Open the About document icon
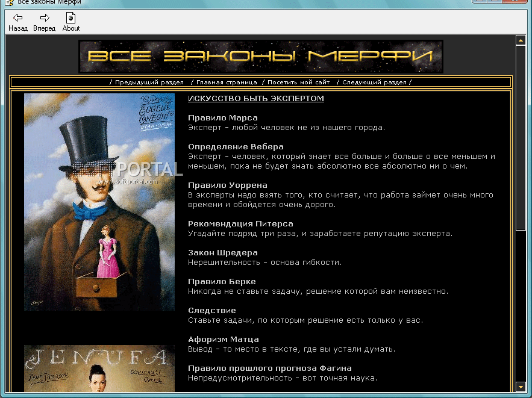Viewport: 532px width, 398px height. [x=70, y=17]
